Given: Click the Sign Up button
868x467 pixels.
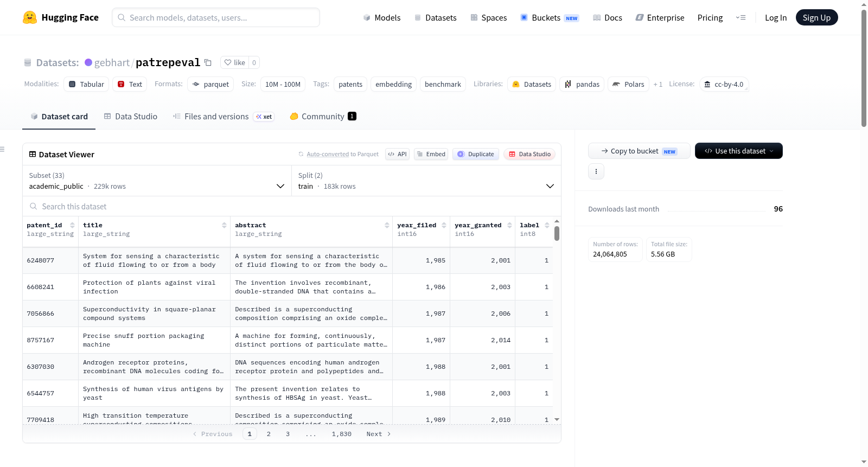Looking at the screenshot, I should pos(816,17).
